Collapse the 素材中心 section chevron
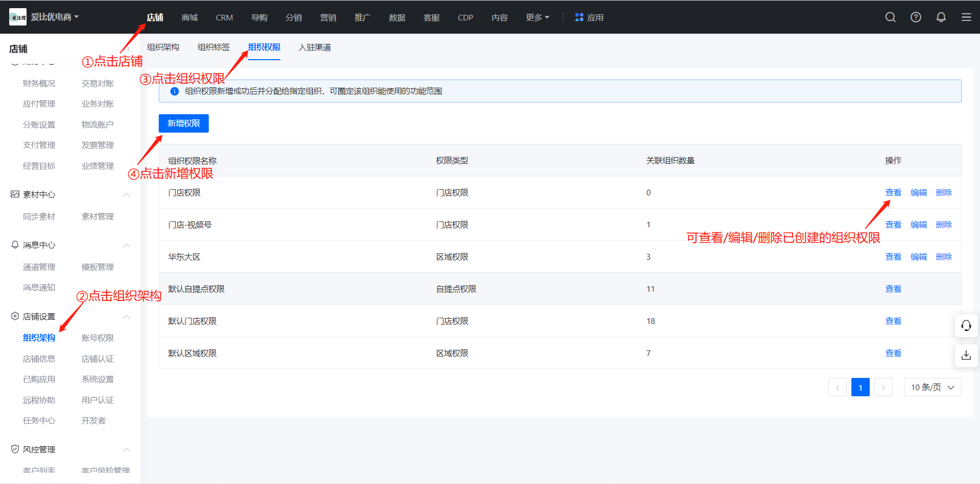This screenshot has width=980, height=484. (x=127, y=195)
